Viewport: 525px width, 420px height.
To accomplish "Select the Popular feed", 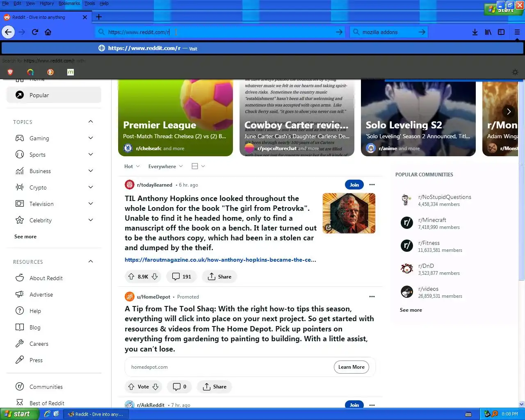I will (54, 95).
